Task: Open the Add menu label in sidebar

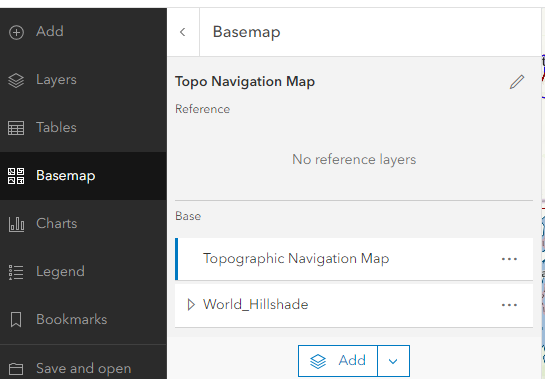Action: pos(50,31)
